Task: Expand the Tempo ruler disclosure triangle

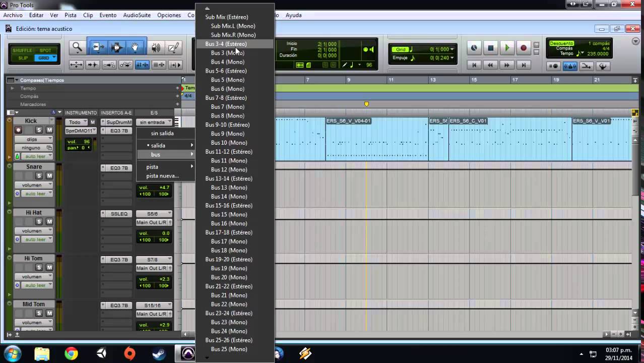Action: point(12,88)
